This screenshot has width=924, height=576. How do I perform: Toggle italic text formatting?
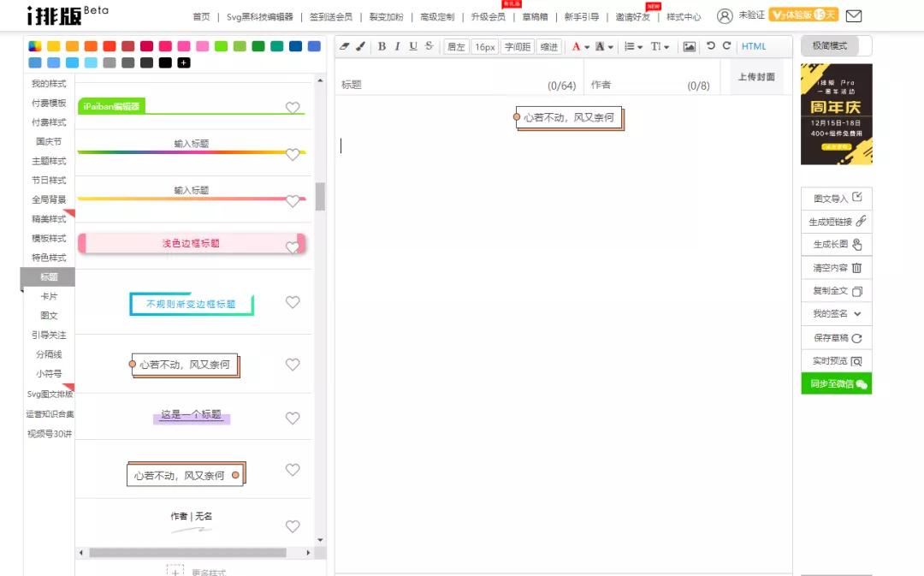[x=397, y=46]
